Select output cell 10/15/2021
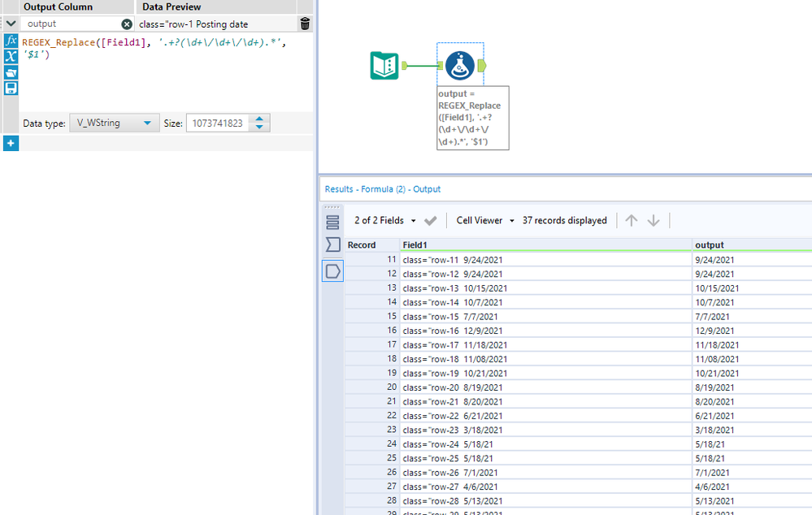Screen dimensions: 812x515 (752, 288)
